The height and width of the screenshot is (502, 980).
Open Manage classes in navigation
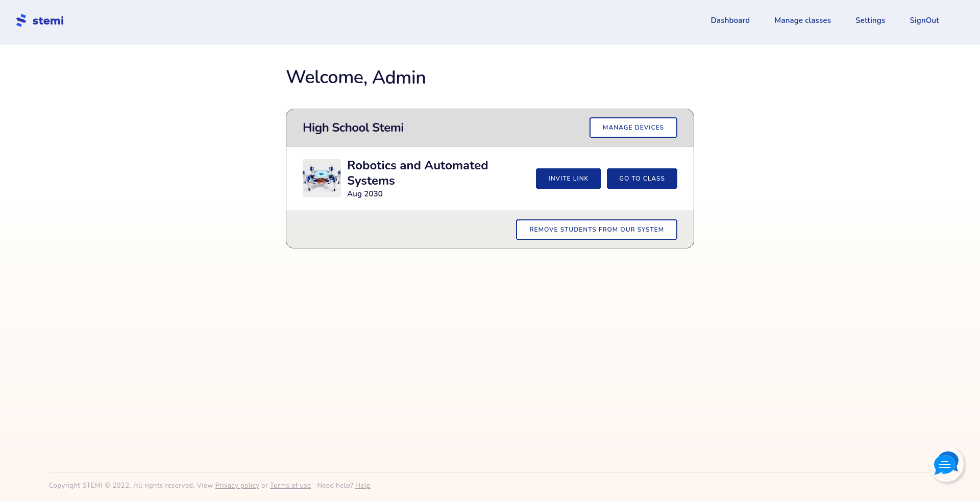click(x=802, y=20)
